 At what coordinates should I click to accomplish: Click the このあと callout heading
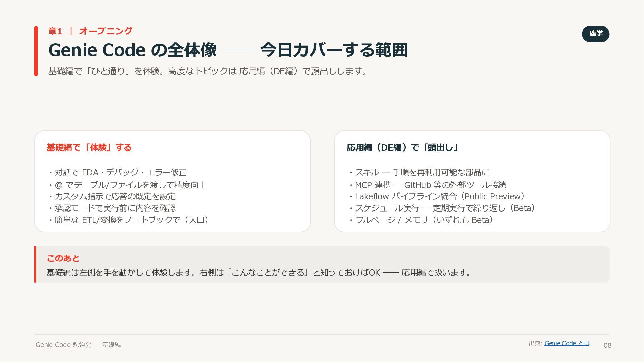click(x=63, y=258)
